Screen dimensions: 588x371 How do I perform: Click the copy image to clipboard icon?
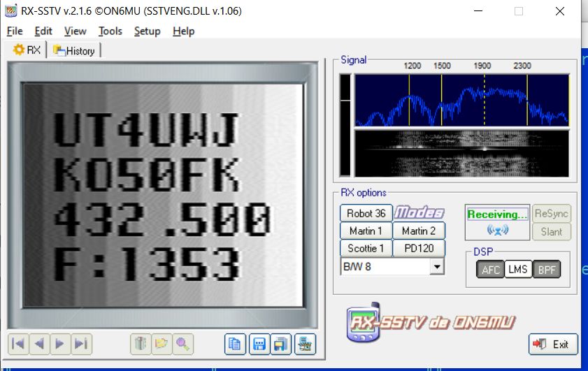pyautogui.click(x=236, y=344)
